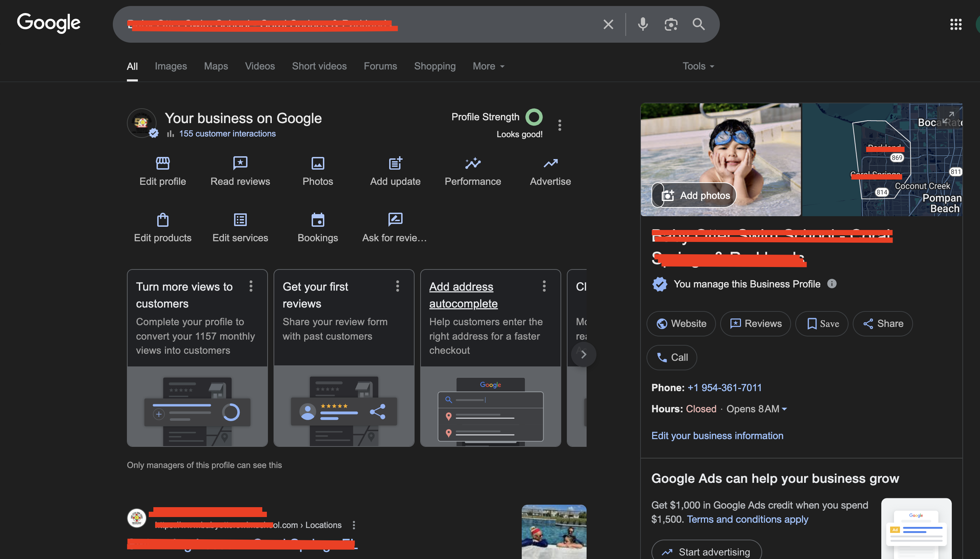Viewport: 980px width, 559px height.
Task: Open Edit your business information link
Action: pyautogui.click(x=717, y=436)
